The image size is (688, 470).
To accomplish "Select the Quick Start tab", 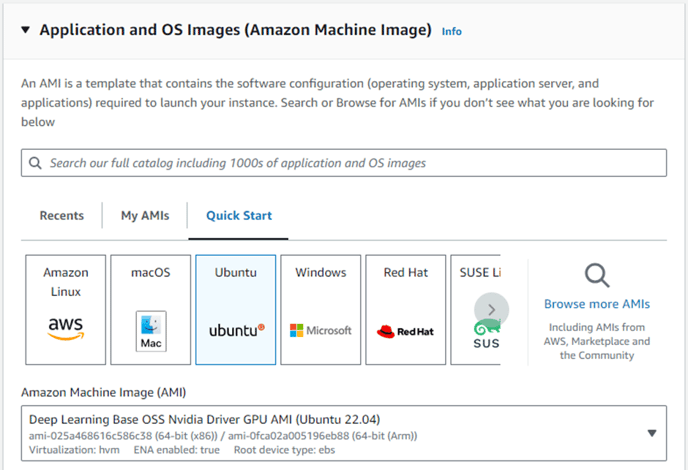I will pos(239,215).
